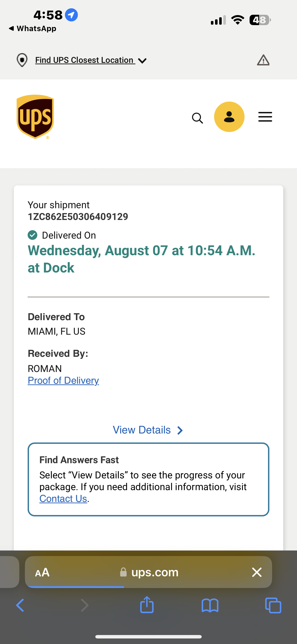Open the Safari share sheet icon
The width and height of the screenshot is (297, 644).
coord(147,605)
